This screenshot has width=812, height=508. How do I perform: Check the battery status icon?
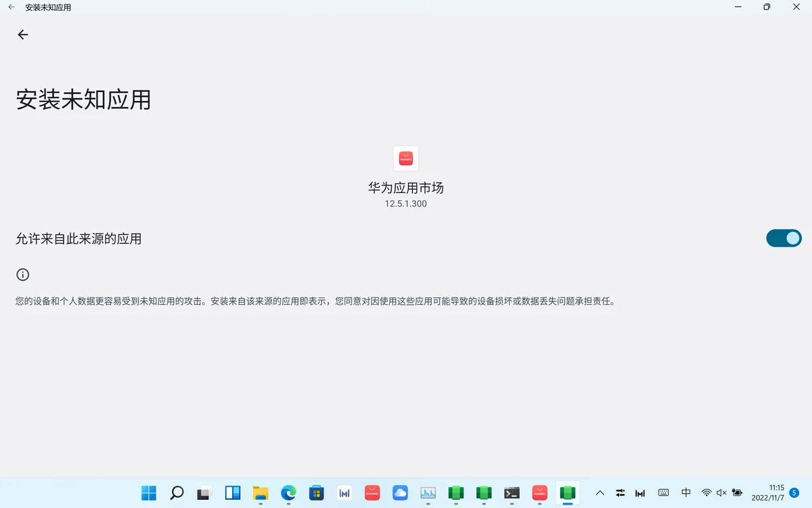tap(737, 493)
